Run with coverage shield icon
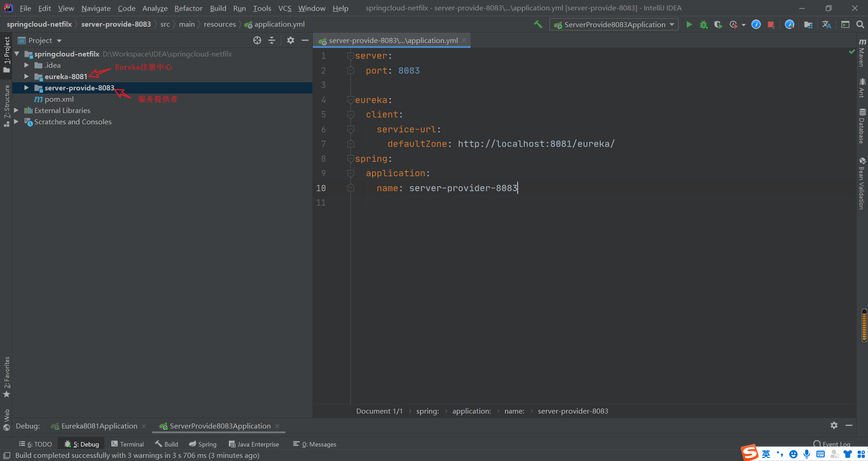This screenshot has height=461, width=868. click(718, 24)
